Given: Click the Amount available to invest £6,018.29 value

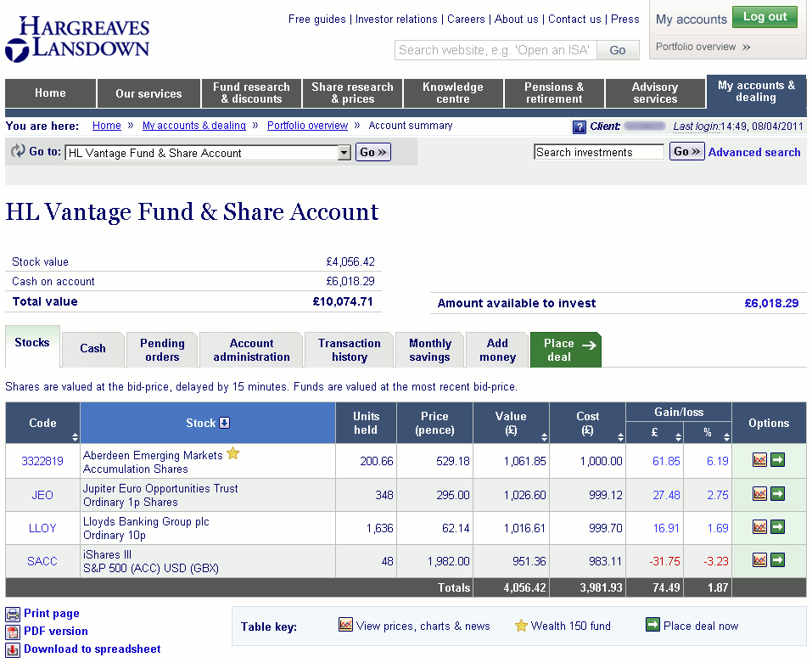Looking at the screenshot, I should tap(771, 303).
